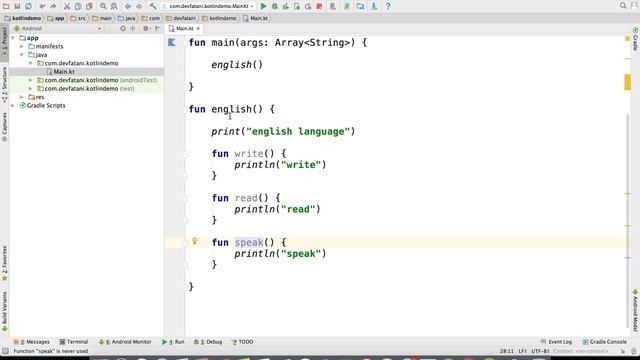Click the Redo arrow icon
Image resolution: width=640 pixels, height=360 pixels.
(53, 6)
